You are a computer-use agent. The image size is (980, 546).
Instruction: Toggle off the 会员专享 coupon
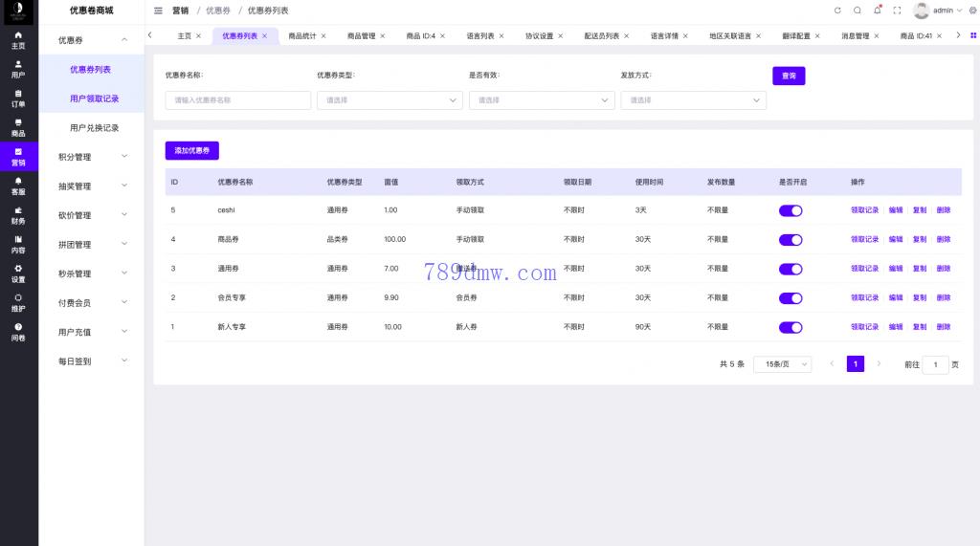click(x=791, y=297)
